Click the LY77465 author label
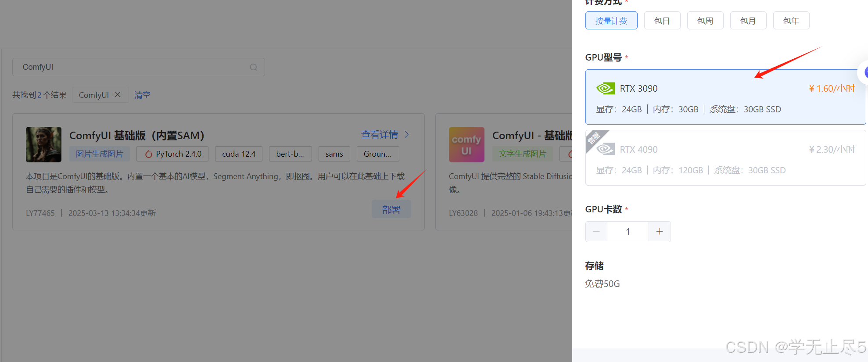 click(40, 213)
